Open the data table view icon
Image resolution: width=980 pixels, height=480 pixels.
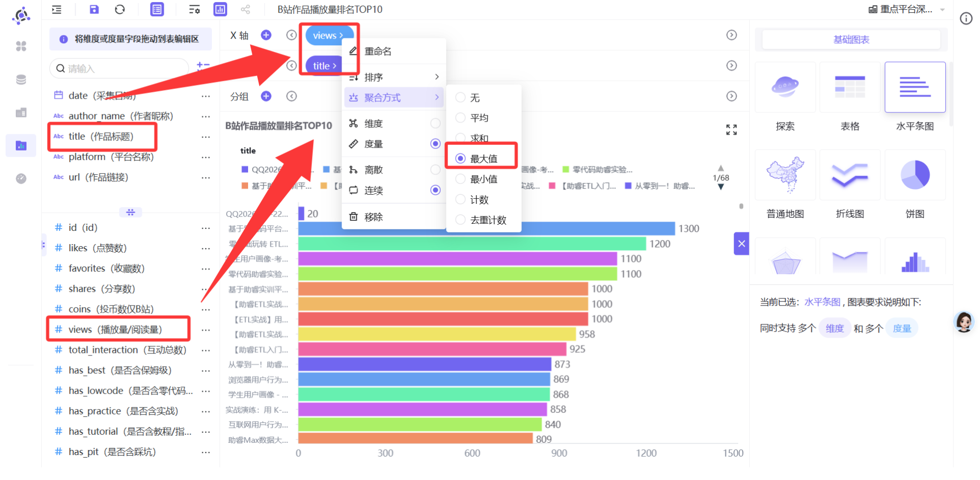point(157,9)
